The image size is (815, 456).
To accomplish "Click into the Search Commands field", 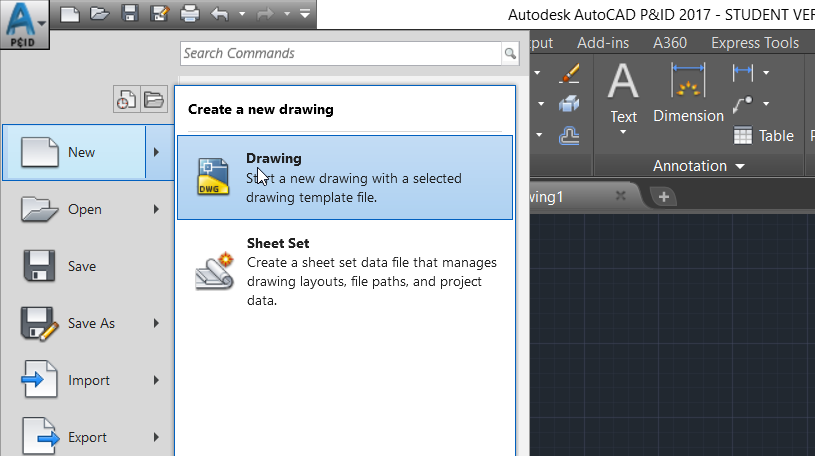I will (341, 54).
